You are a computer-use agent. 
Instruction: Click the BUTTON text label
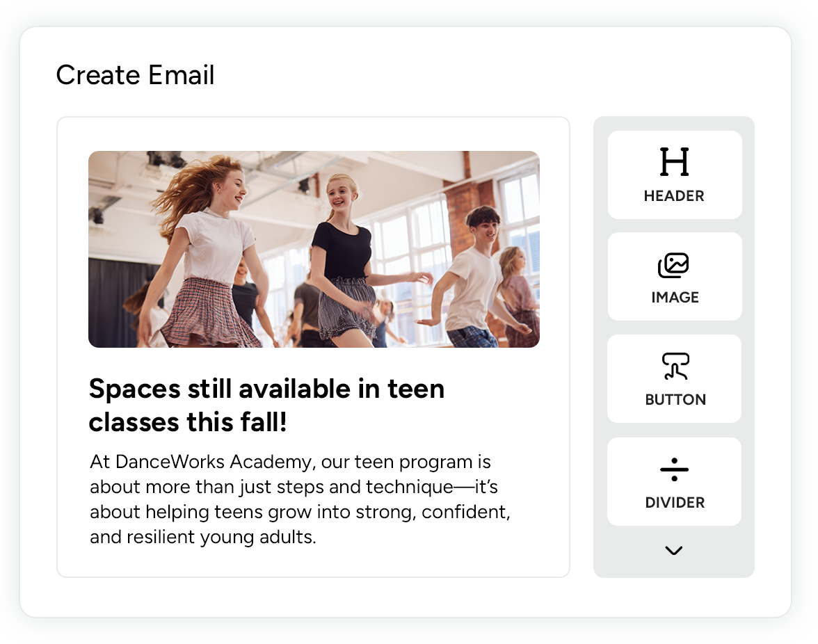coord(675,400)
